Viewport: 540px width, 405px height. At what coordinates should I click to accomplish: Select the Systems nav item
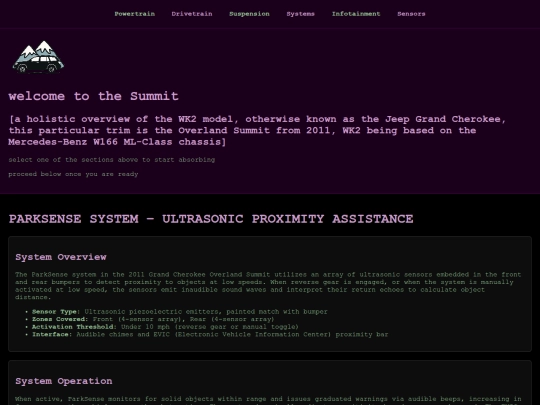[x=300, y=14]
